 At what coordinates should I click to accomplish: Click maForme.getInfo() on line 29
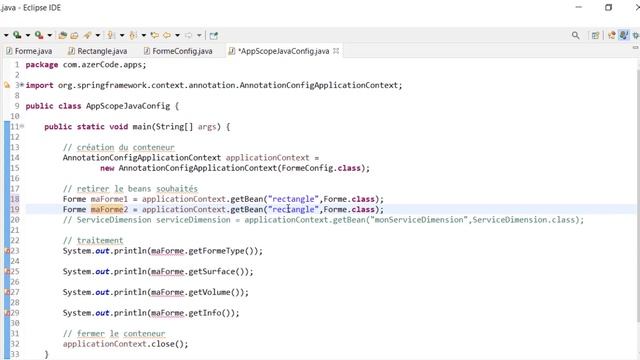tap(192, 313)
